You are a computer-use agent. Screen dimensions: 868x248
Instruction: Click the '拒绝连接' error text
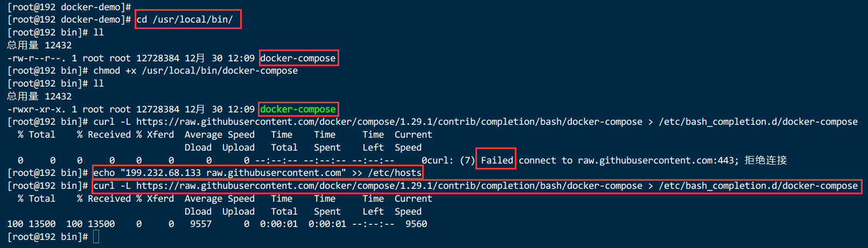[766, 160]
